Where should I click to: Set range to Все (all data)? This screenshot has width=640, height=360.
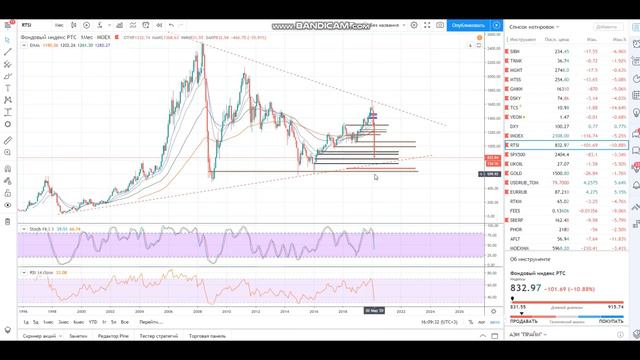125,322
